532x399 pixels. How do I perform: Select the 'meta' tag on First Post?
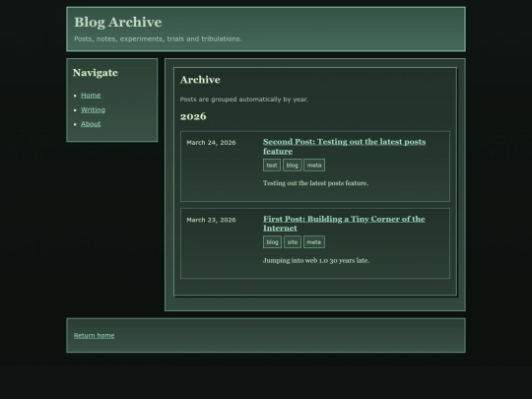point(314,242)
